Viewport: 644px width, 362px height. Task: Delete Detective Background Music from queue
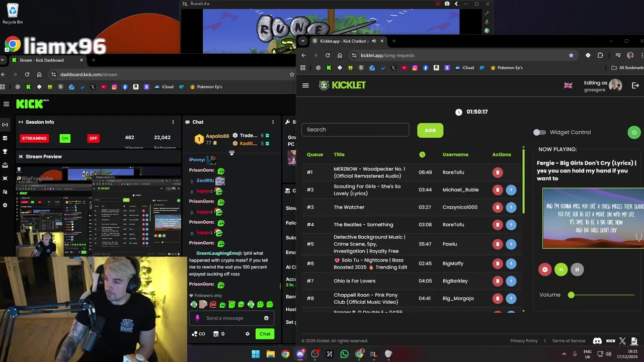497,244
